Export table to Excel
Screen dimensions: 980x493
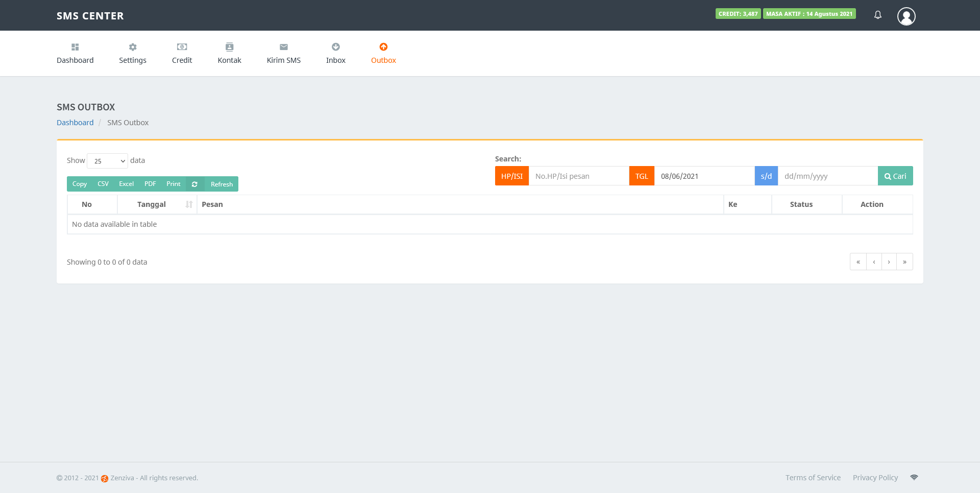point(127,184)
